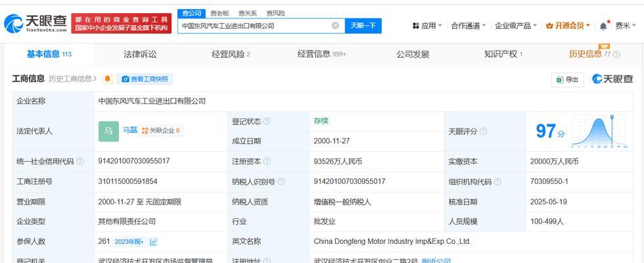Image resolution: width=644 pixels, height=263 pixels.
Task: Click the 查看工商快照 button
Action: 145,80
